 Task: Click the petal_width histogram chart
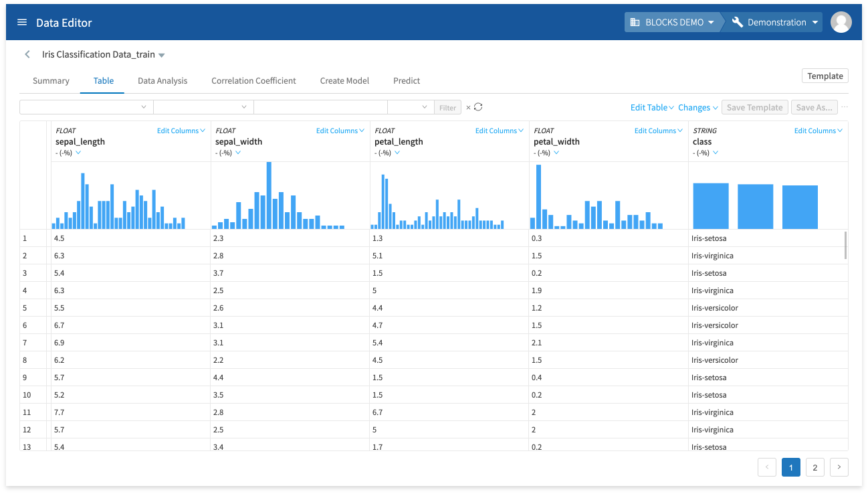[596, 195]
